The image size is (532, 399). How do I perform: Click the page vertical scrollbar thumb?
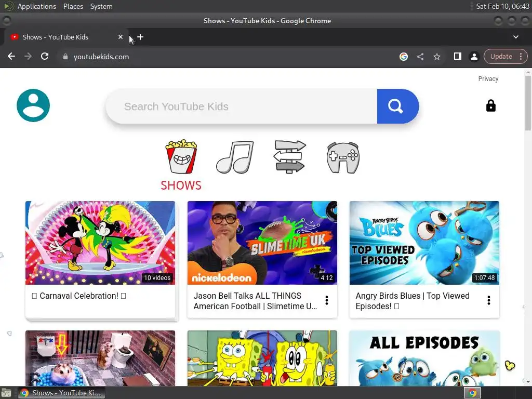coord(528,103)
